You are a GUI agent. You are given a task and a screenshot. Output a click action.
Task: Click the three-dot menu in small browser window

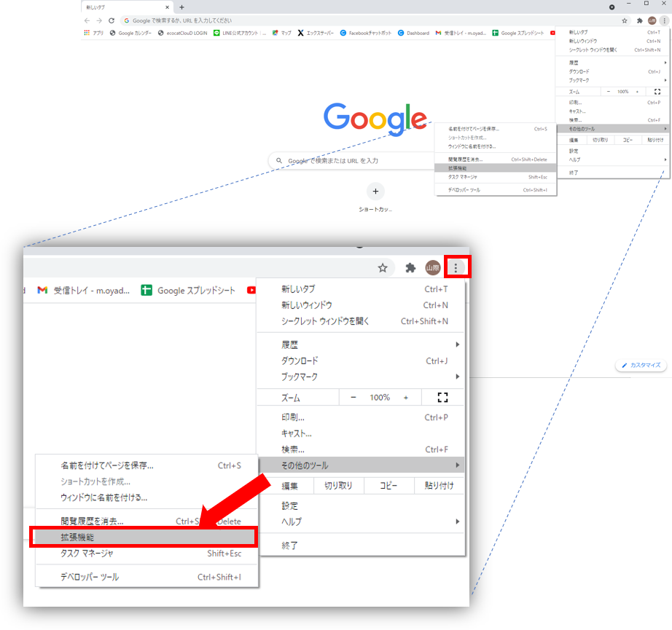(664, 20)
